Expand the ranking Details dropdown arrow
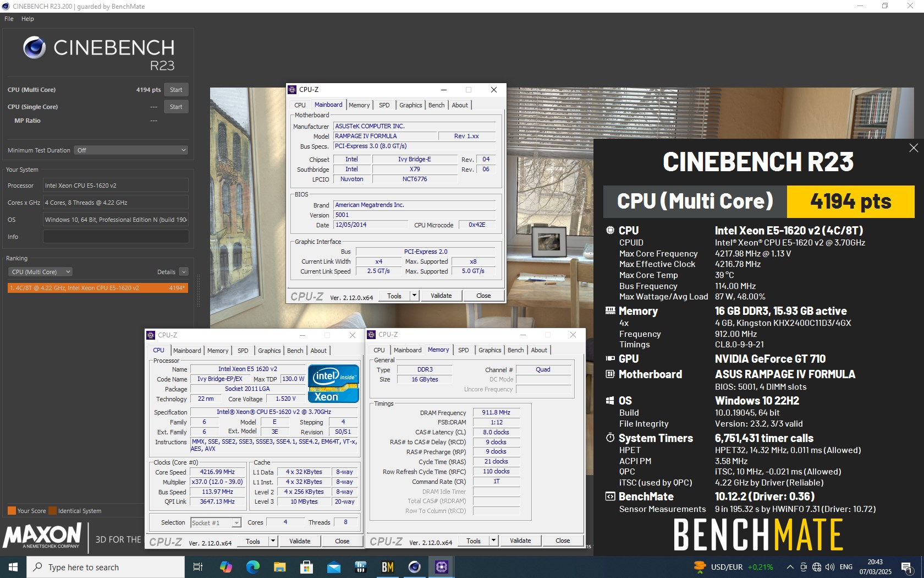 point(184,272)
